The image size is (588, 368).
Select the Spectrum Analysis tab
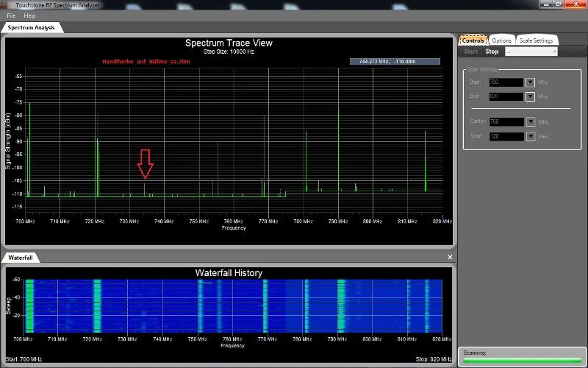tap(31, 27)
